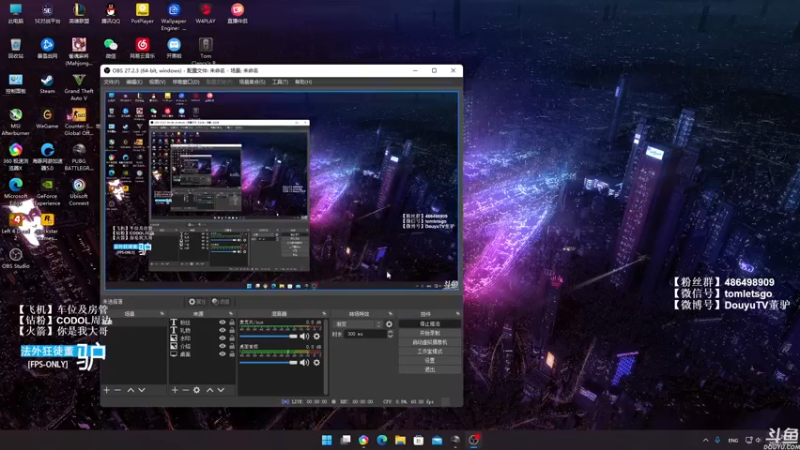Viewport: 800px width, 450px height.
Task: Open 腾讯QQ desktop shortcut
Action: point(110,14)
